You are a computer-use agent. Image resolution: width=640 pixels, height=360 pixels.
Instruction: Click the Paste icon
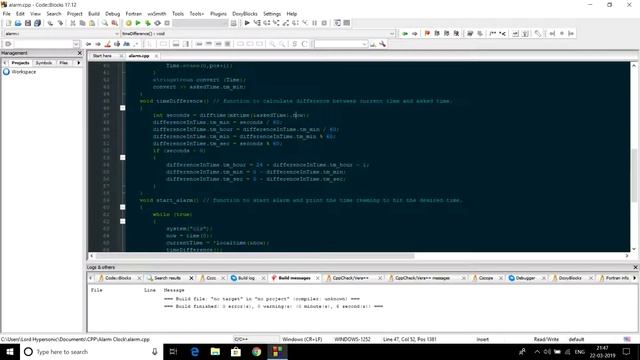point(92,23)
